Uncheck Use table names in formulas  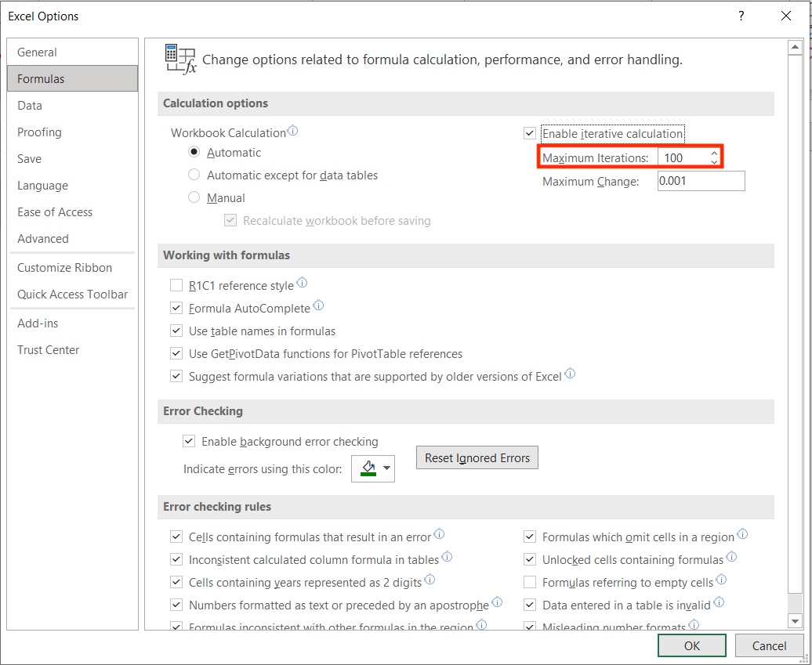pyautogui.click(x=176, y=330)
